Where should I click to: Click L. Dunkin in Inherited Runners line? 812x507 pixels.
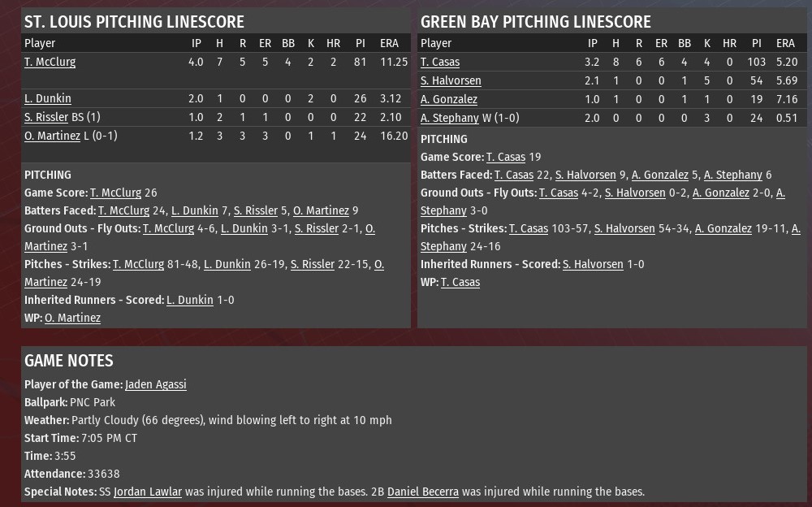(x=190, y=300)
